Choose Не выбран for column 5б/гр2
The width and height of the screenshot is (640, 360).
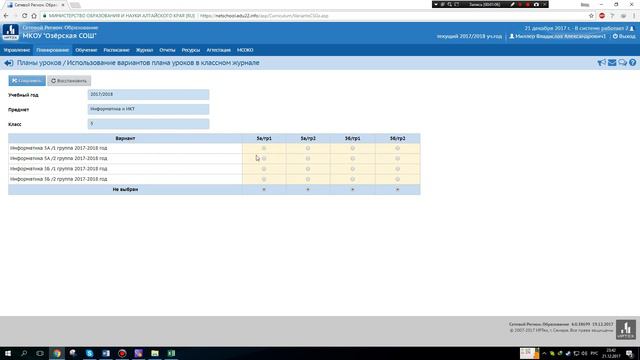pyautogui.click(x=398, y=189)
